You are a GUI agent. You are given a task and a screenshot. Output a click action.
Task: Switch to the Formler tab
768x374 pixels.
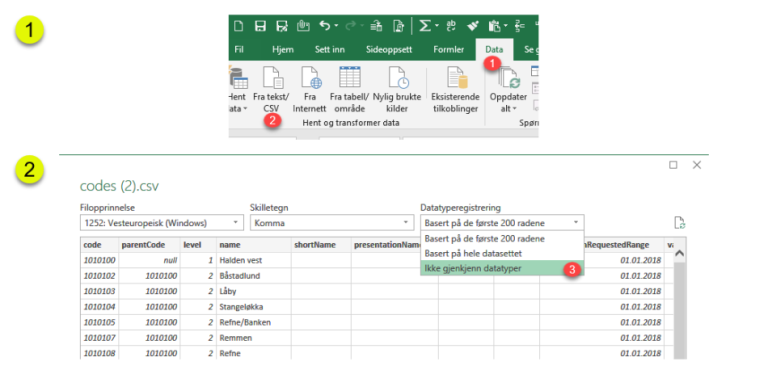click(x=449, y=49)
